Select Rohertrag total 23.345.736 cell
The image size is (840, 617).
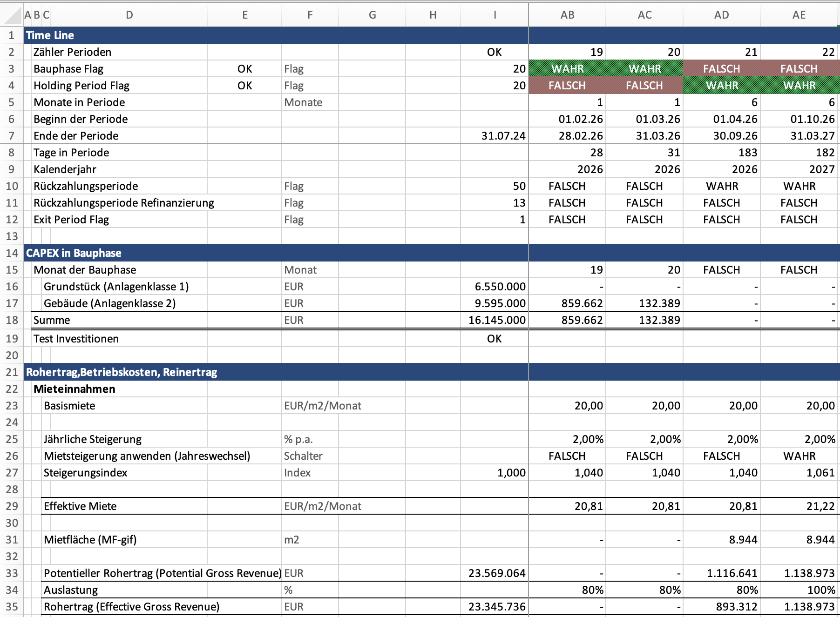click(x=496, y=607)
